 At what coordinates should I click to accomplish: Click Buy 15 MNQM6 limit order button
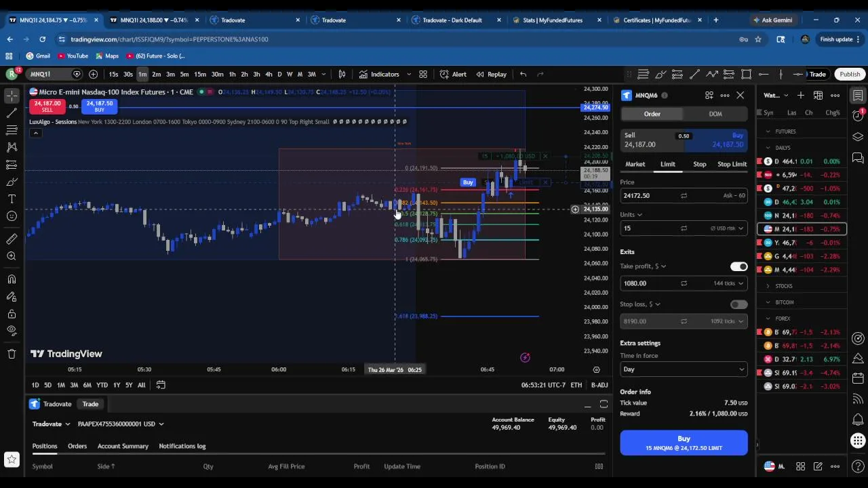(x=684, y=443)
